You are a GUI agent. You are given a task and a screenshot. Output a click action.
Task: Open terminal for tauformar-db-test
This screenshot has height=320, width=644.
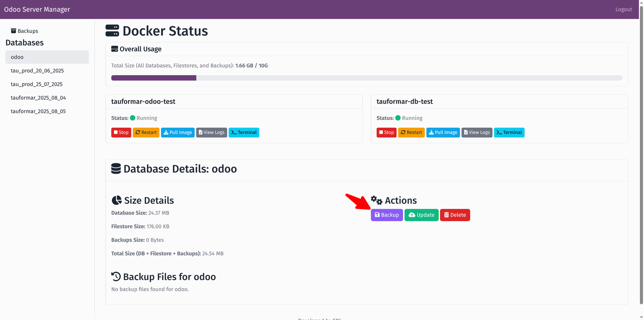509,132
